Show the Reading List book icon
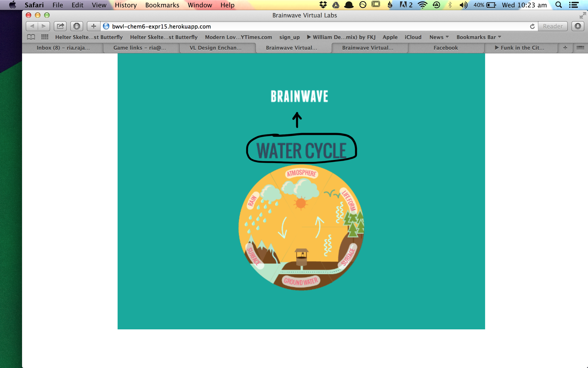 coord(31,37)
